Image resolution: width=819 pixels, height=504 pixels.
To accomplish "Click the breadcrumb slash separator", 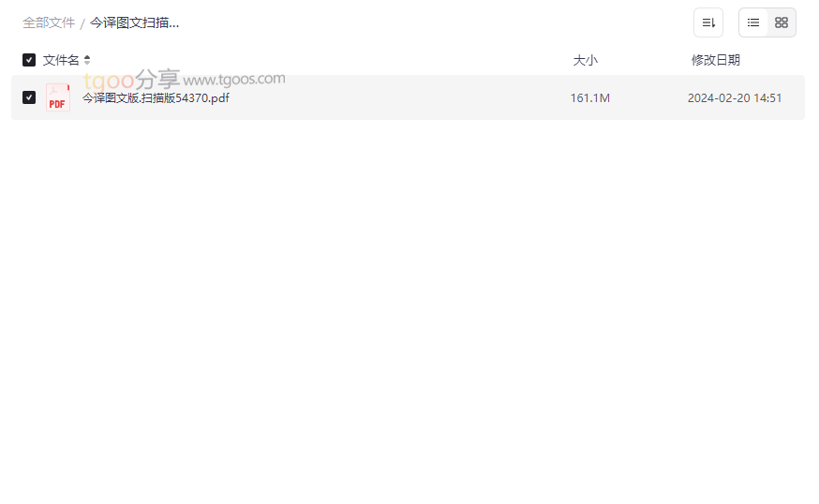I will point(82,23).
